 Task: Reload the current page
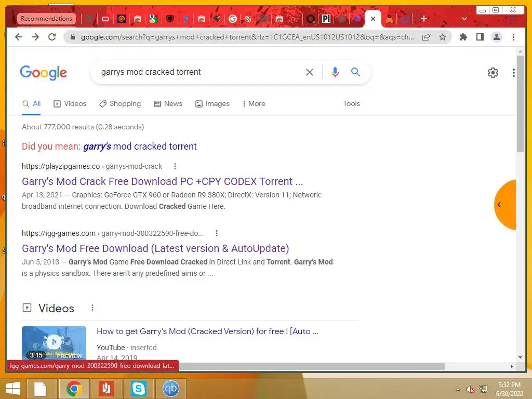52,37
